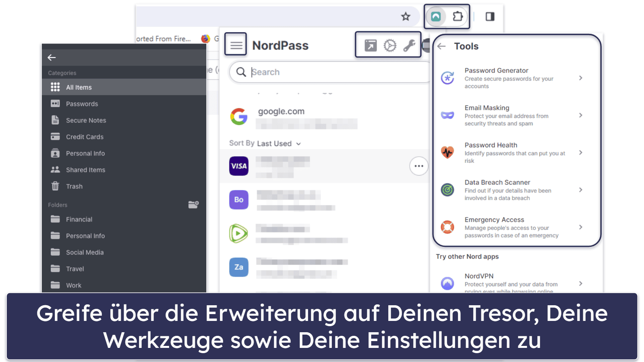Click in the NordPass Search field
The width and height of the screenshot is (644, 362).
point(330,72)
